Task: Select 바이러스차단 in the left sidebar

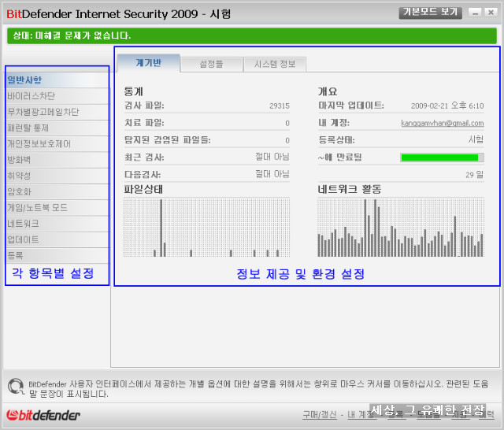Action: [57, 96]
